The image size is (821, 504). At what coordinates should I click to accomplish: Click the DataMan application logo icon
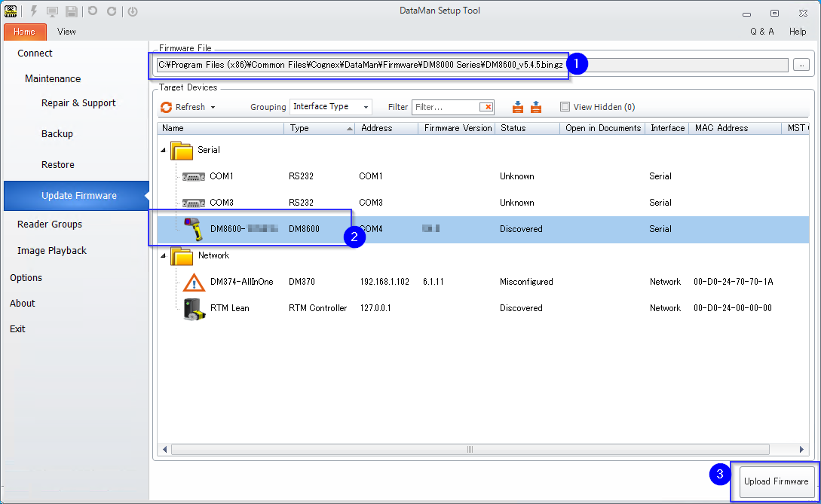tap(11, 11)
